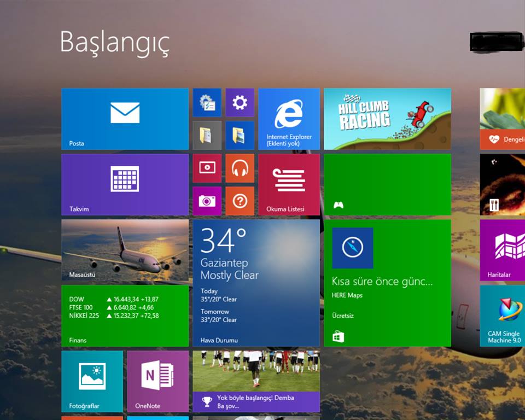The height and width of the screenshot is (420, 525).
Task: Click the blacked-out user account name
Action: point(497,42)
